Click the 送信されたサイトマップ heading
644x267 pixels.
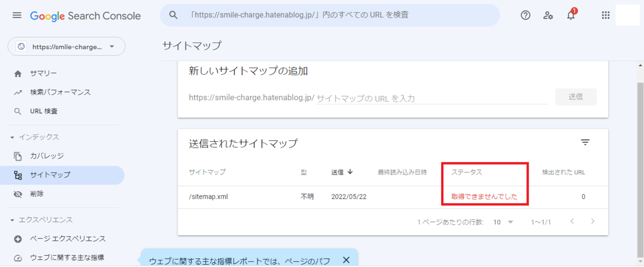[243, 143]
